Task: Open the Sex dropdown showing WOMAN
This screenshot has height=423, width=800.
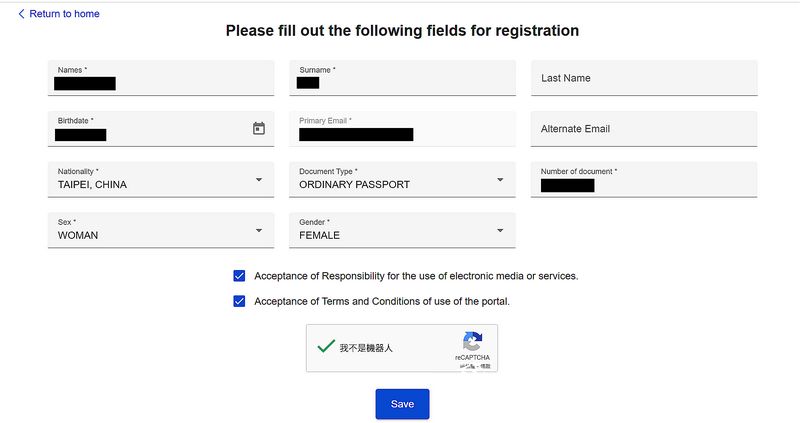Action: click(x=161, y=231)
